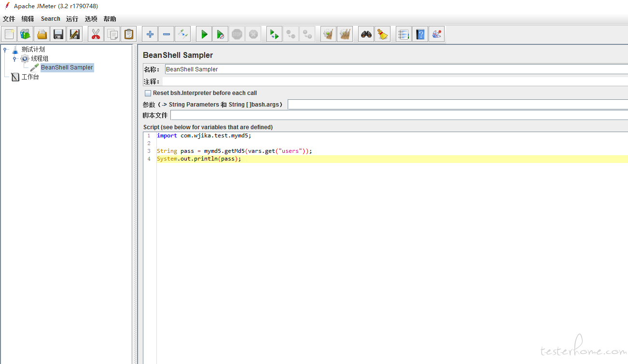Image resolution: width=628 pixels, height=364 pixels.
Task: Click the Open file folder icon
Action: pos(42,34)
